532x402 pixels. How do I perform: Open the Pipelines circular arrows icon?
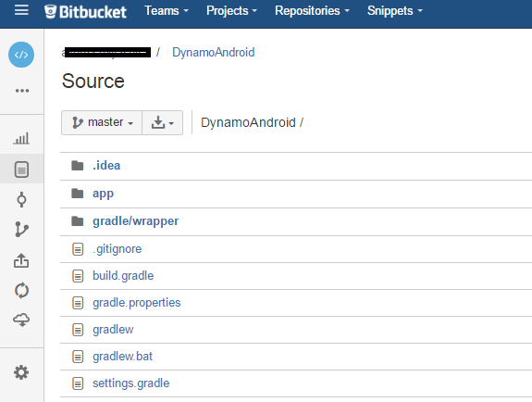[x=21, y=291]
